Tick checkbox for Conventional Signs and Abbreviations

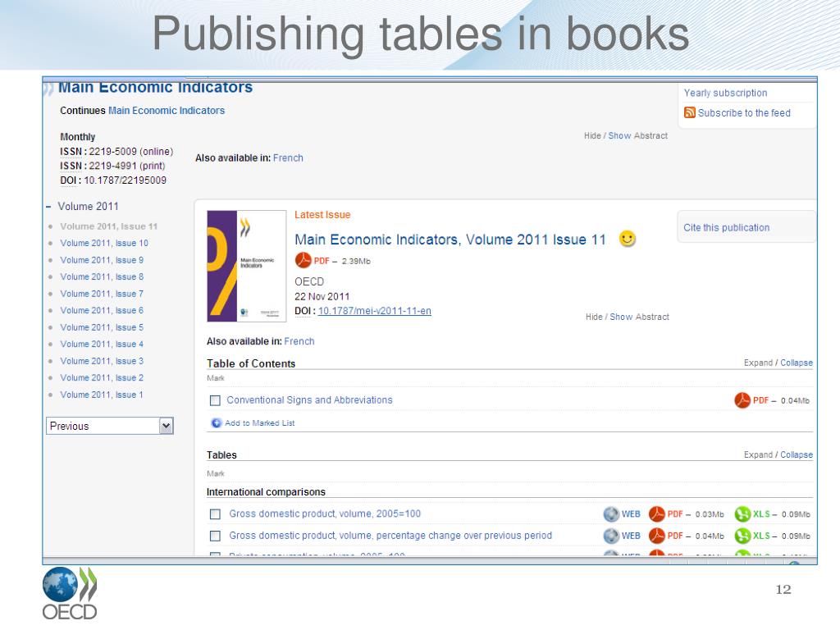(216, 400)
